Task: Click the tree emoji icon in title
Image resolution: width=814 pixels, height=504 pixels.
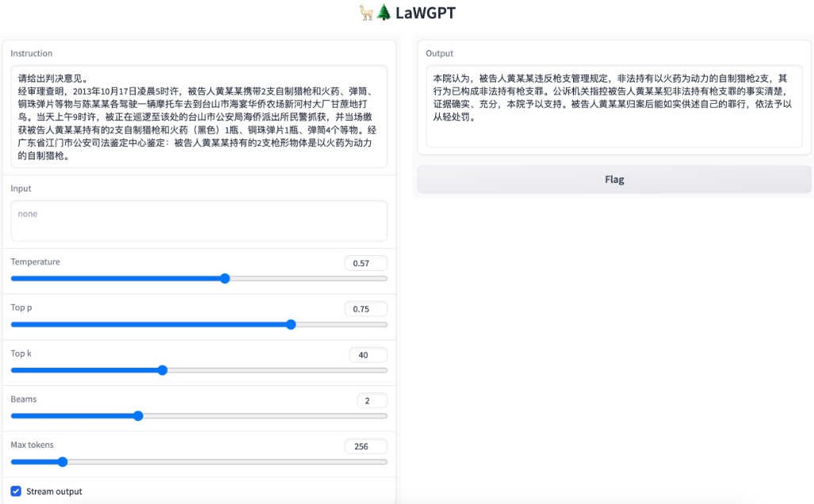Action: [384, 13]
